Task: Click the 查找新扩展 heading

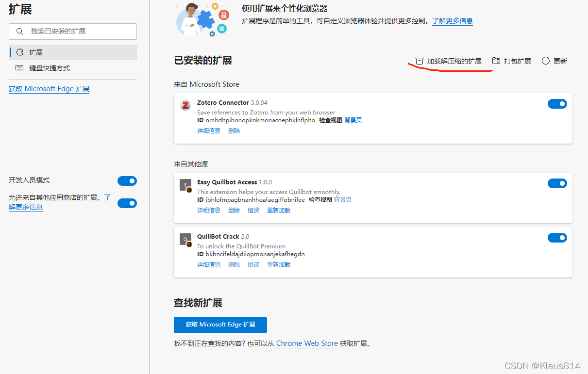Action: (x=198, y=303)
